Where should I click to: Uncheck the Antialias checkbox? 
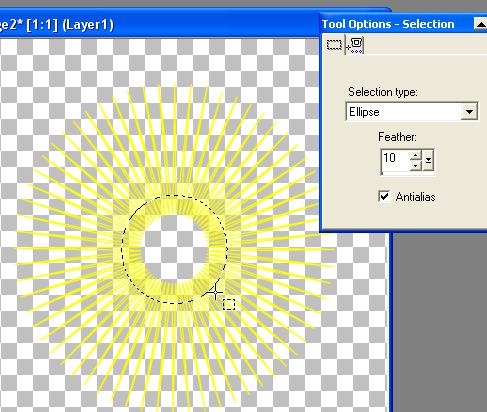384,196
